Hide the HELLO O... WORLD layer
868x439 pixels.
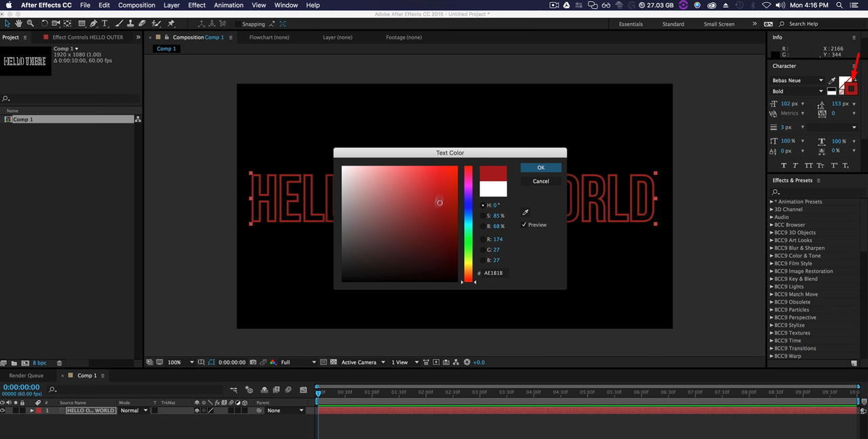point(3,411)
